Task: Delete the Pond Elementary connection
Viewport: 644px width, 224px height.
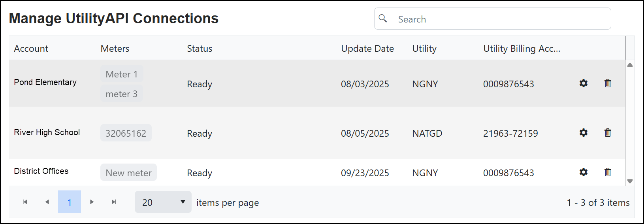Action: click(608, 83)
